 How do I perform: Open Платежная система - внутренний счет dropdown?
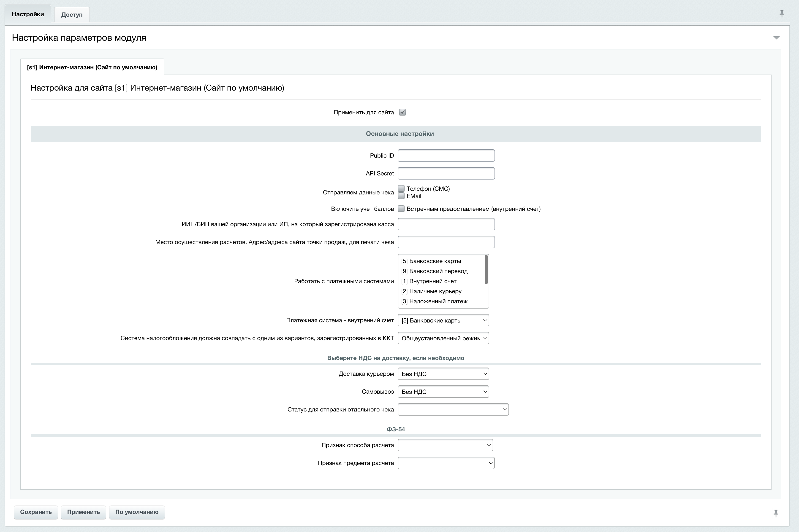443,320
